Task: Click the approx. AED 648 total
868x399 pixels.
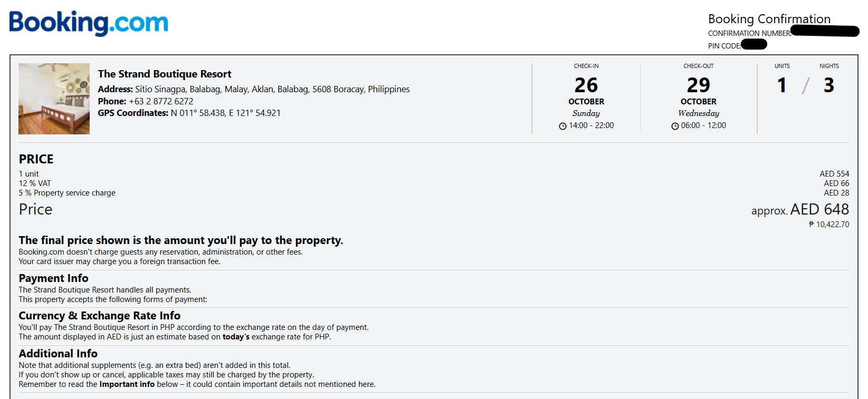Action: (x=800, y=210)
